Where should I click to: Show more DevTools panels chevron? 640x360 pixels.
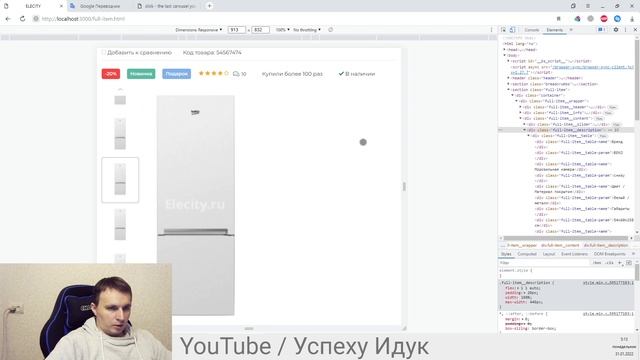pos(571,30)
